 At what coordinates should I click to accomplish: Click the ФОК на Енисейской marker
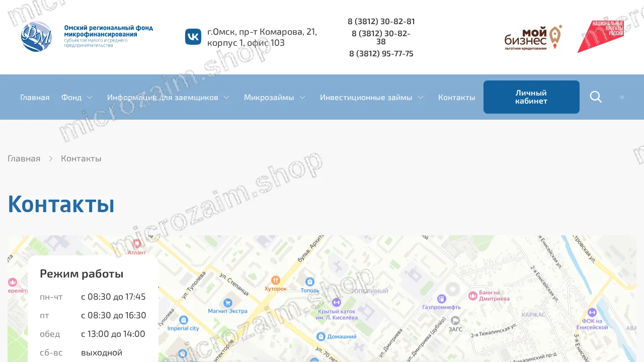[x=592, y=312]
